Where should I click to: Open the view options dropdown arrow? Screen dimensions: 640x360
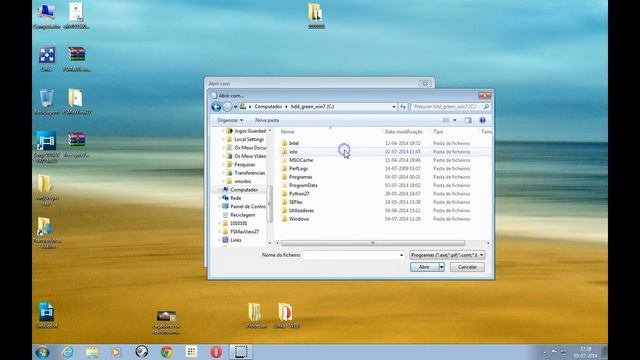(x=455, y=120)
